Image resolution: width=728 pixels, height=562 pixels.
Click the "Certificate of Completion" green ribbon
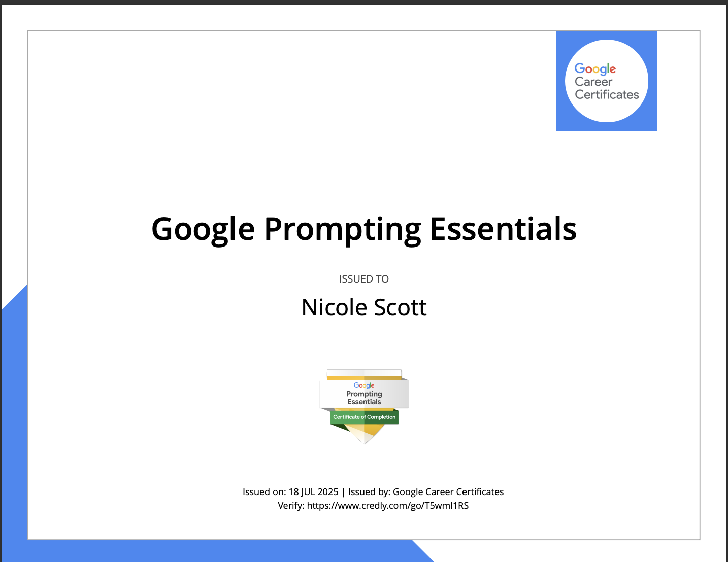pos(365,417)
